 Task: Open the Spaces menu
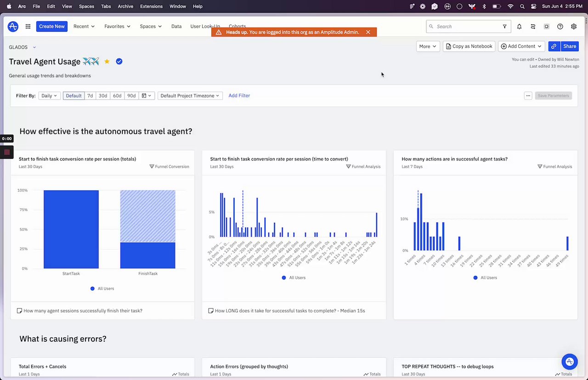(151, 27)
